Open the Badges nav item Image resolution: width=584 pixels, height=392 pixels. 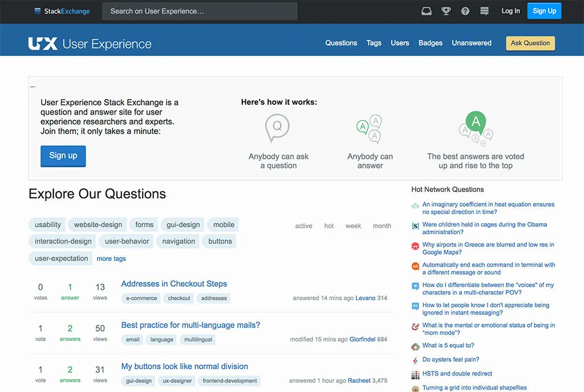pos(431,43)
